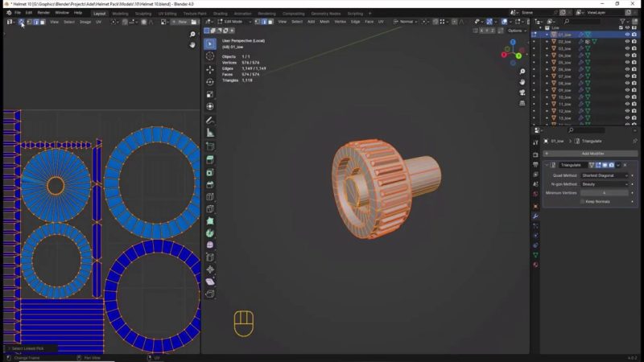Open the Object Data green triangle tab
Screen dimensions: 644x362
point(535,255)
